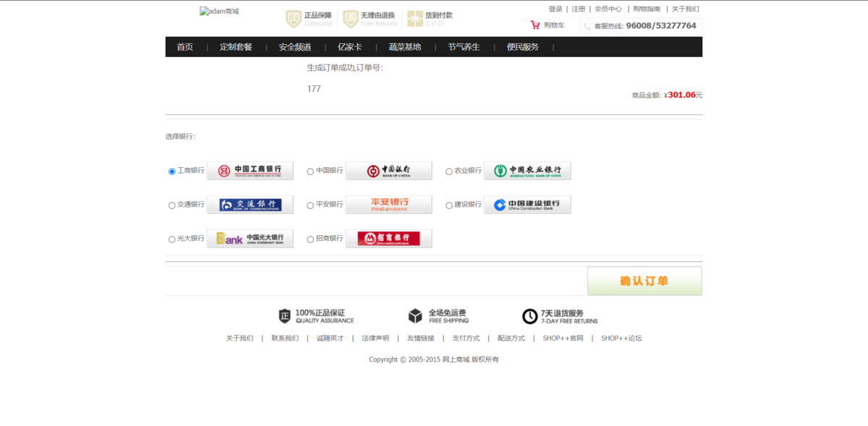
Task: Click the 中国工商银行 ICBC logo
Action: [x=250, y=171]
